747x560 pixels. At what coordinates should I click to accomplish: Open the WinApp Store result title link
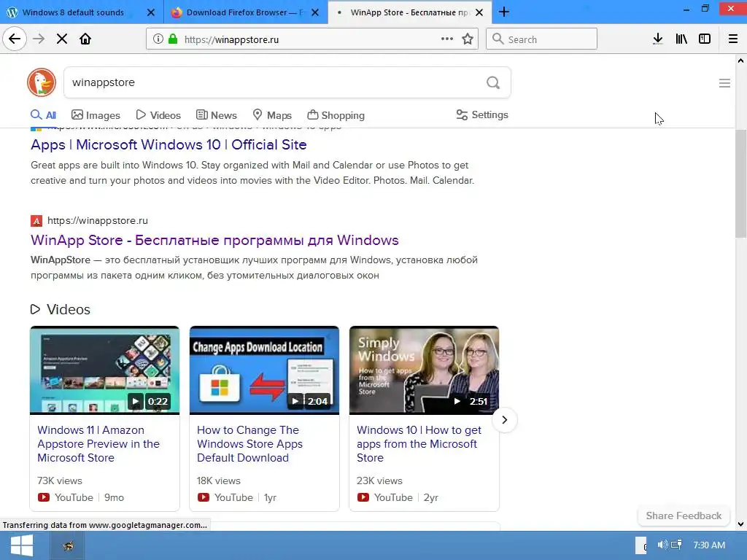point(214,240)
